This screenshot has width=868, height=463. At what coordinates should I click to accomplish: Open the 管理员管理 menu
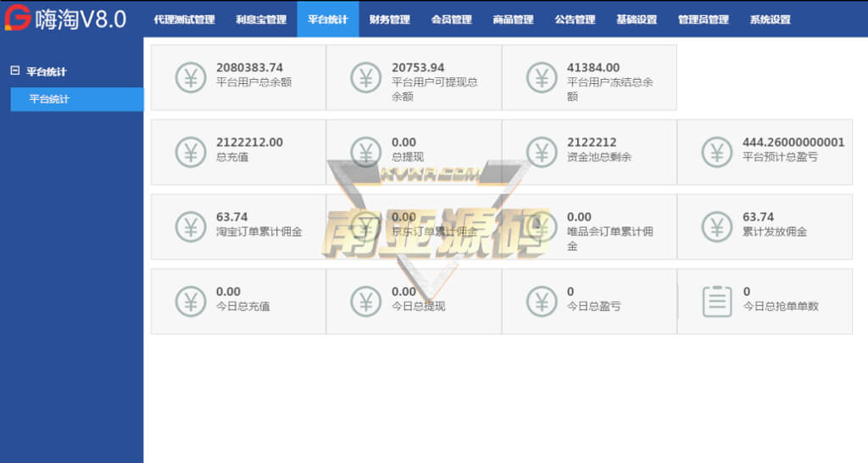[x=704, y=20]
